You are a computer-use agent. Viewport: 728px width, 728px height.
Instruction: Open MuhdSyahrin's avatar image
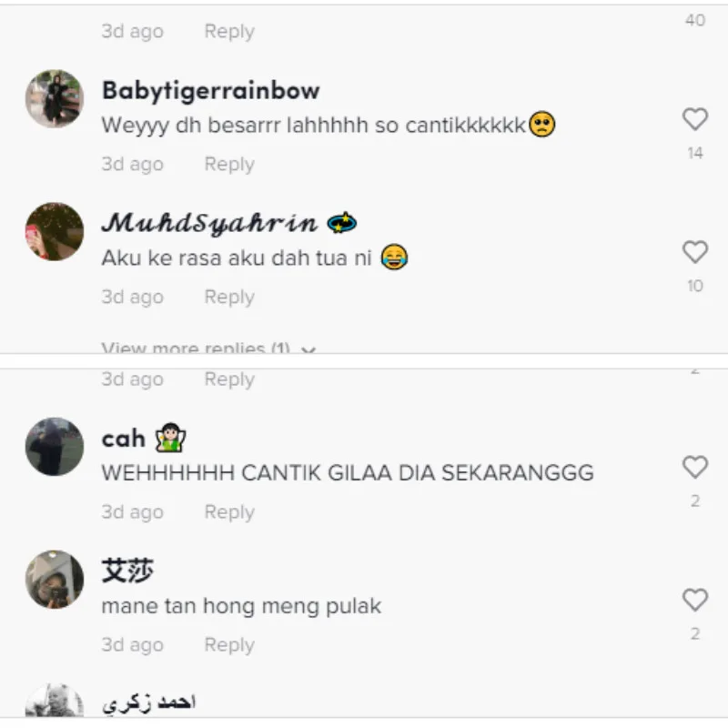click(x=55, y=232)
